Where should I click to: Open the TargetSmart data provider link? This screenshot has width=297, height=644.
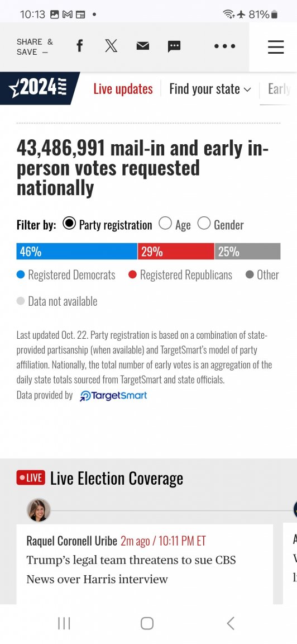(x=113, y=396)
